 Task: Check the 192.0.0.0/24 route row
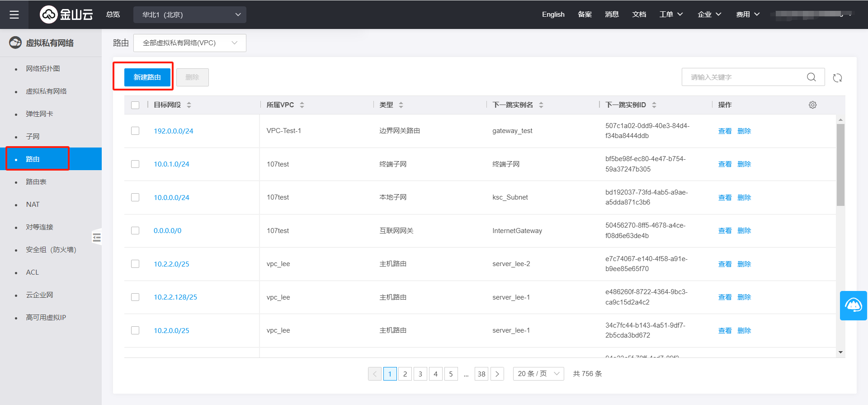[x=135, y=131]
